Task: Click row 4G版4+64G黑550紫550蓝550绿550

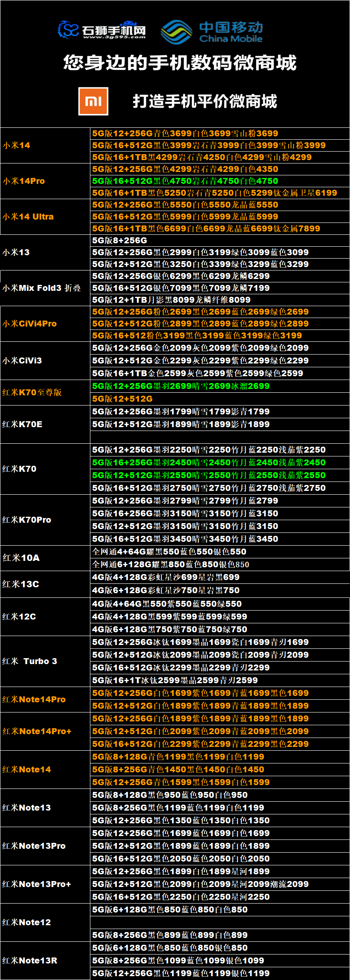Action: tap(220, 604)
